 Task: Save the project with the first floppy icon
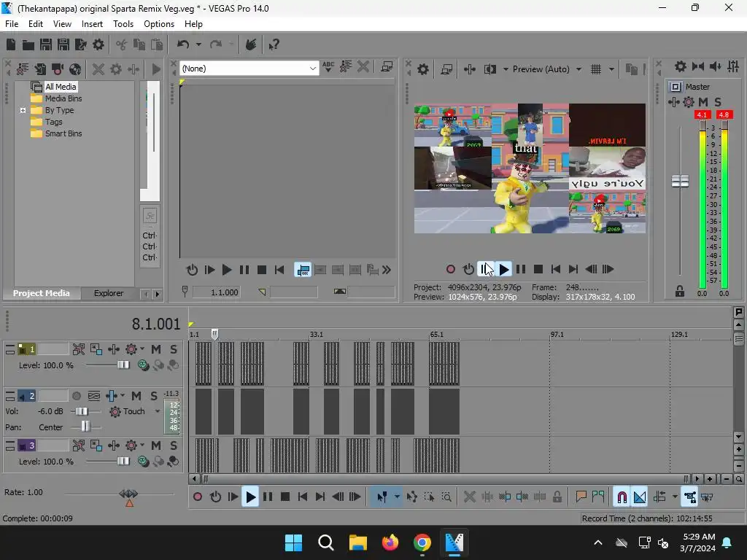(46, 44)
